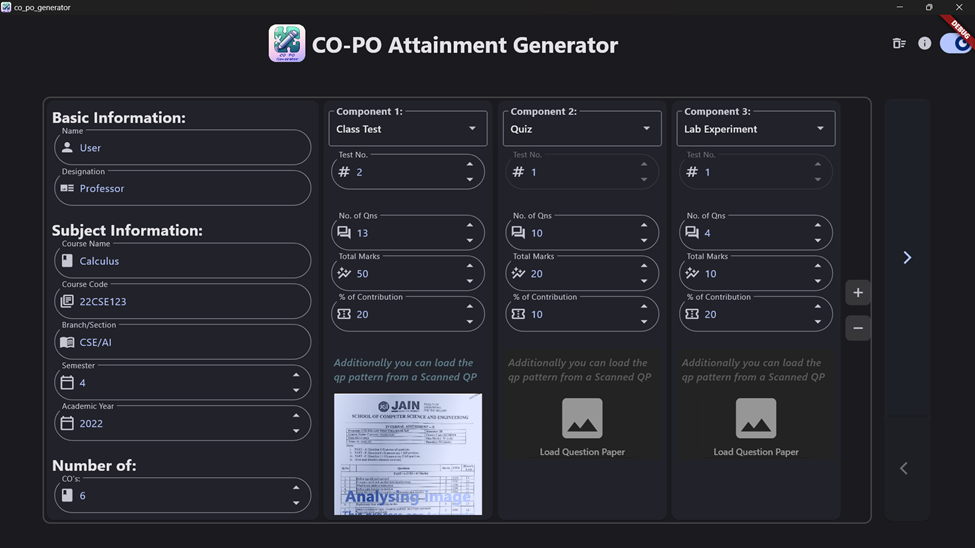Toggle the dark mode switch

coord(956,44)
